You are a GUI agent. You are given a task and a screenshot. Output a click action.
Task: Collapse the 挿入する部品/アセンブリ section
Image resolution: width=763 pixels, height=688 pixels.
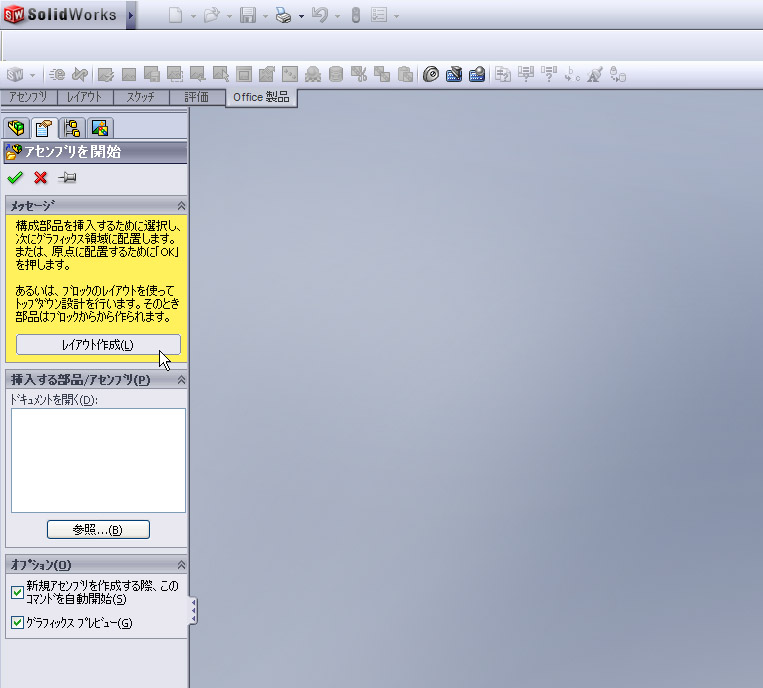coord(181,380)
